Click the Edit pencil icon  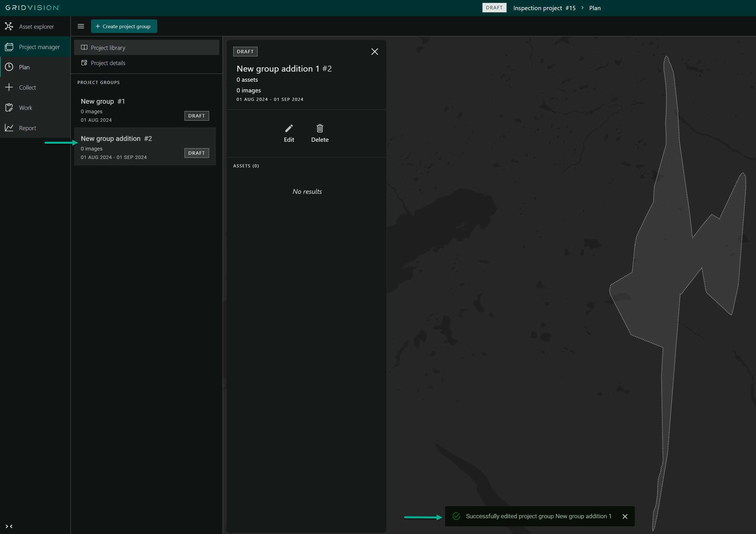pyautogui.click(x=289, y=128)
